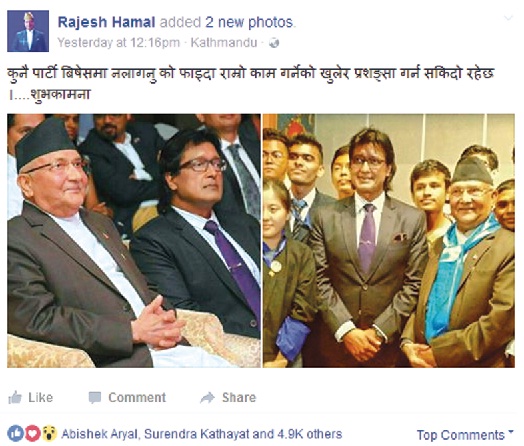Click the public globe privacy icon
524x446 pixels.
[x=274, y=43]
